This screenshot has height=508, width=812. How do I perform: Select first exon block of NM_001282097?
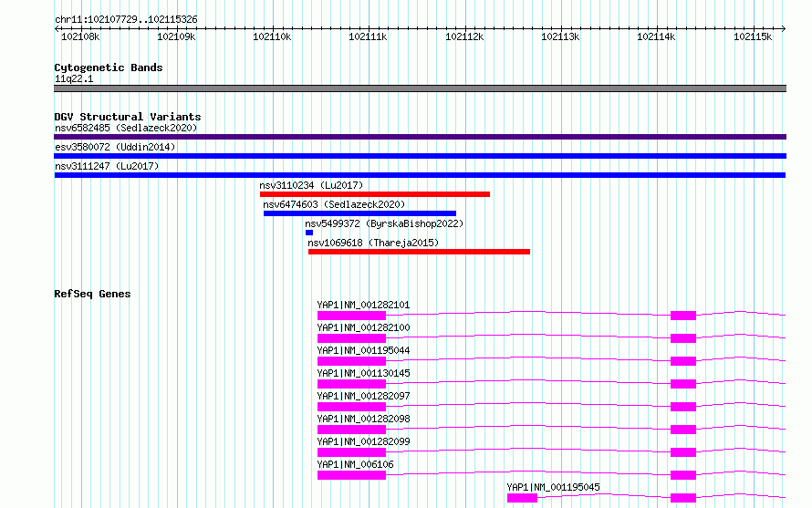point(351,407)
